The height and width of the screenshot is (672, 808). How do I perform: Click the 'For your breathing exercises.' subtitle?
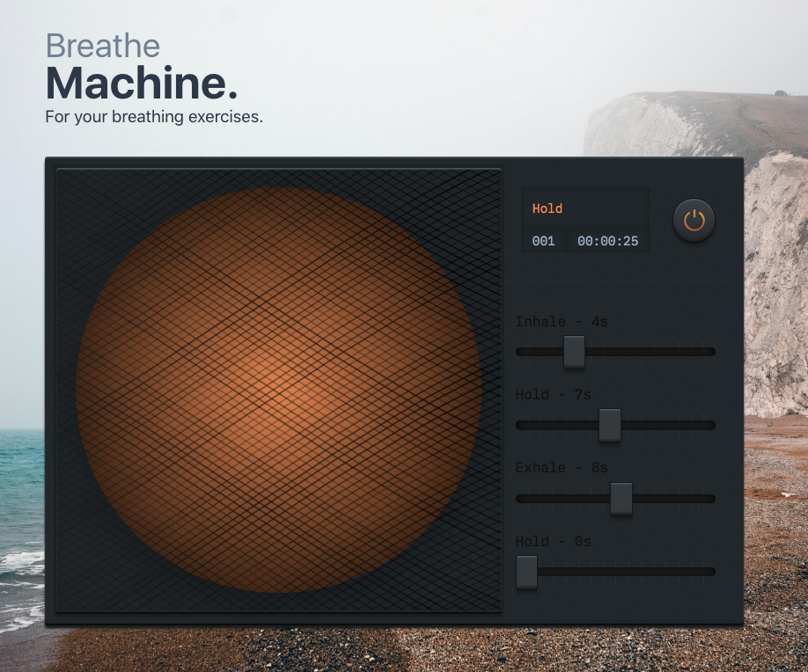tap(154, 117)
